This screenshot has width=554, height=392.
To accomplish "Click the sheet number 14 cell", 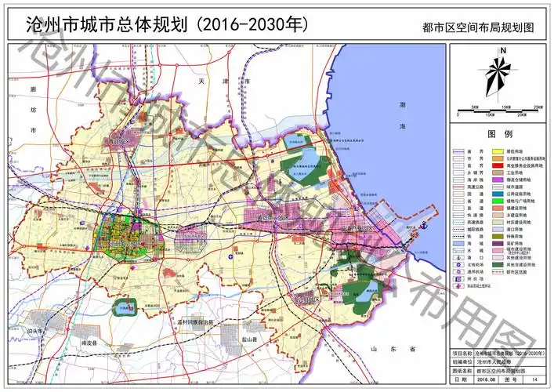I will (x=534, y=379).
